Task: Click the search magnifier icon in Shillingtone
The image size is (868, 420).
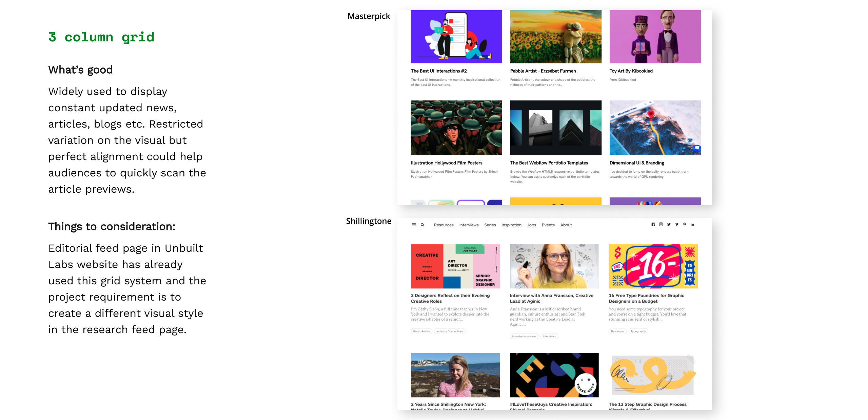Action: [x=422, y=225]
